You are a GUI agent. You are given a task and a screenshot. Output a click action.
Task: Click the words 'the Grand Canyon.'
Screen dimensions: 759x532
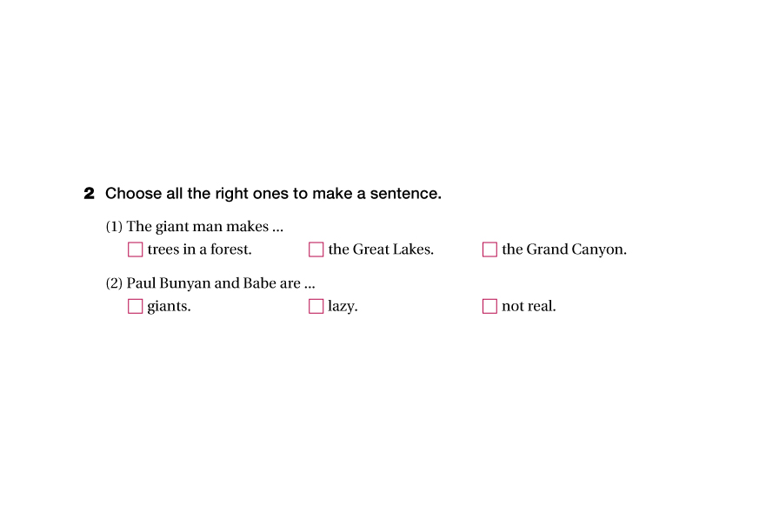click(563, 249)
